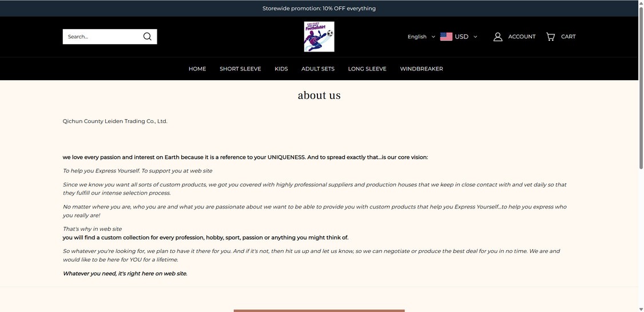This screenshot has width=644, height=312.
Task: Expand the English language dropdown
Action: (421, 37)
